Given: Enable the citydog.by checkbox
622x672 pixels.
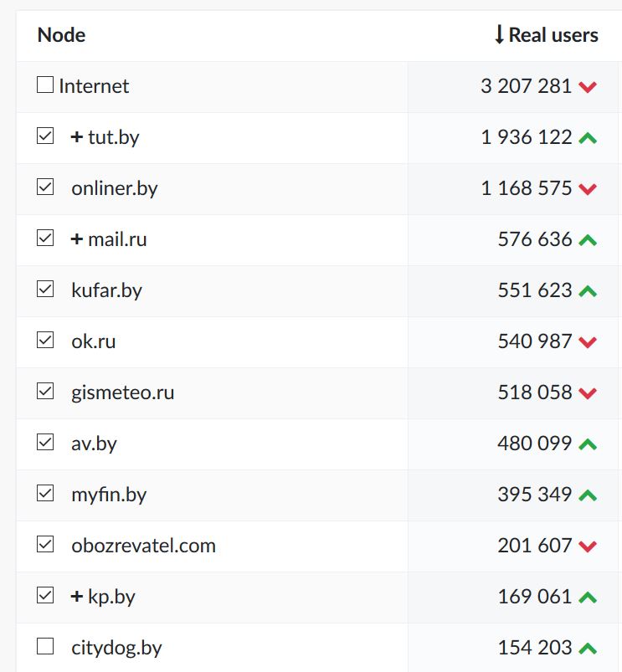Looking at the screenshot, I should [45, 647].
